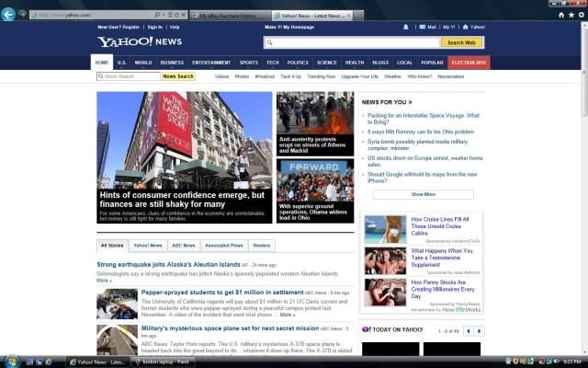Open browser Tools gear icon
The image size is (588, 368).
click(x=582, y=15)
